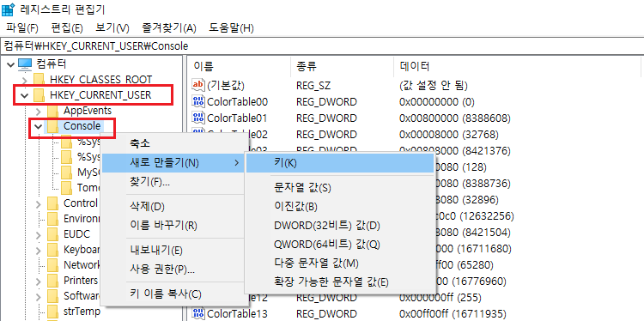
Task: Select the HKEY_CURRENT_USER tree item
Action: pos(100,95)
